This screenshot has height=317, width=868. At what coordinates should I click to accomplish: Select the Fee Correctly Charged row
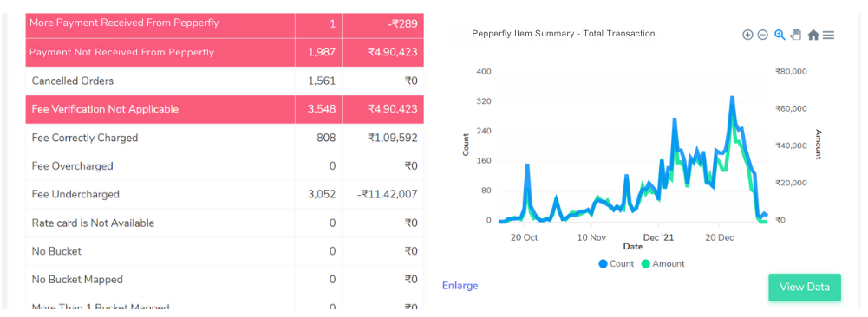click(x=225, y=138)
